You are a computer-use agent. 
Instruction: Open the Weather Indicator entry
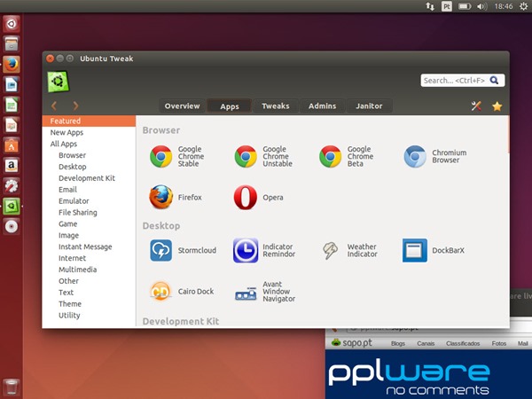pos(350,250)
